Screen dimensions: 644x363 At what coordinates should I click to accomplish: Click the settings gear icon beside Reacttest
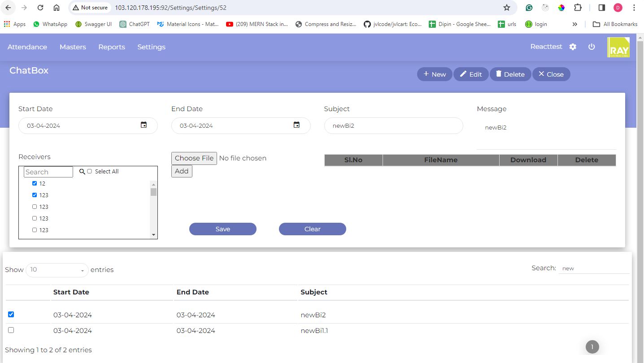click(x=573, y=47)
